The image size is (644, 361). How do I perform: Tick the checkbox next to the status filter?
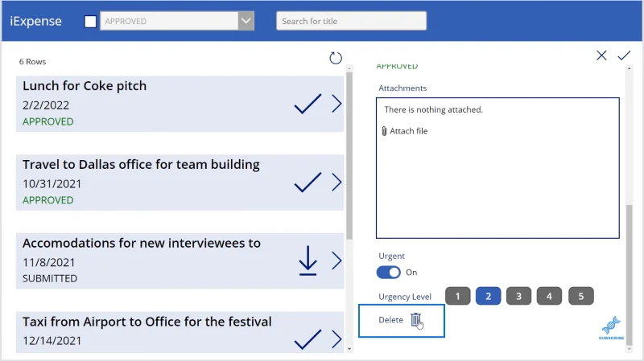(x=90, y=22)
